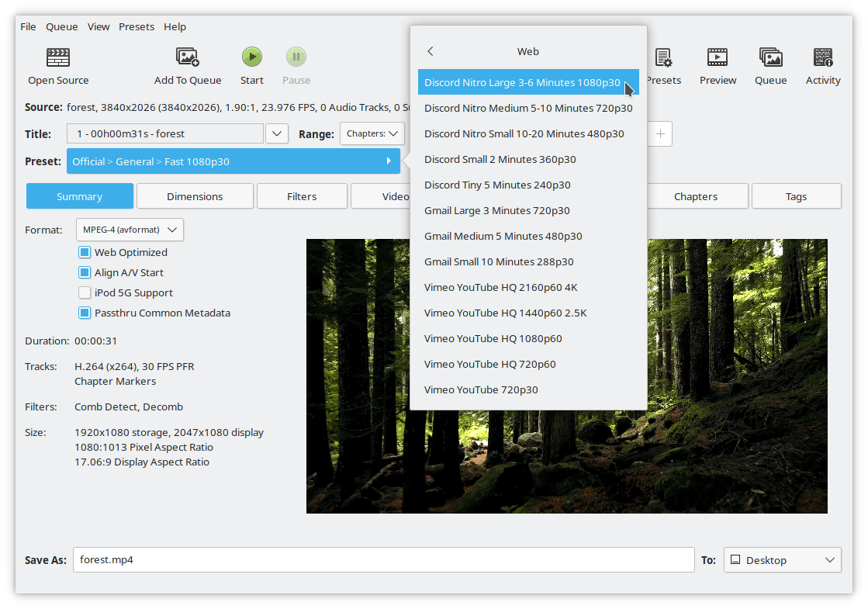Open the Desktop destination dropdown

point(782,559)
